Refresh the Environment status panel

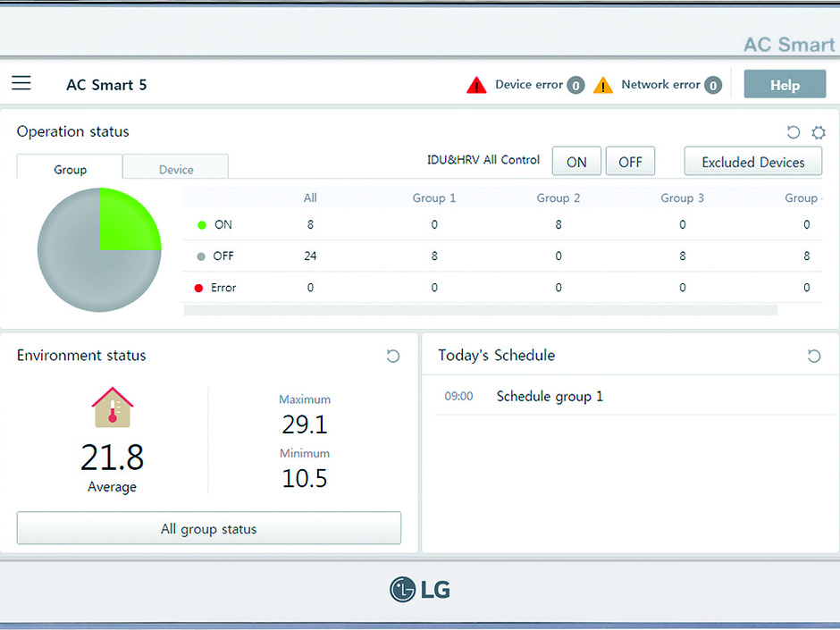coord(392,356)
